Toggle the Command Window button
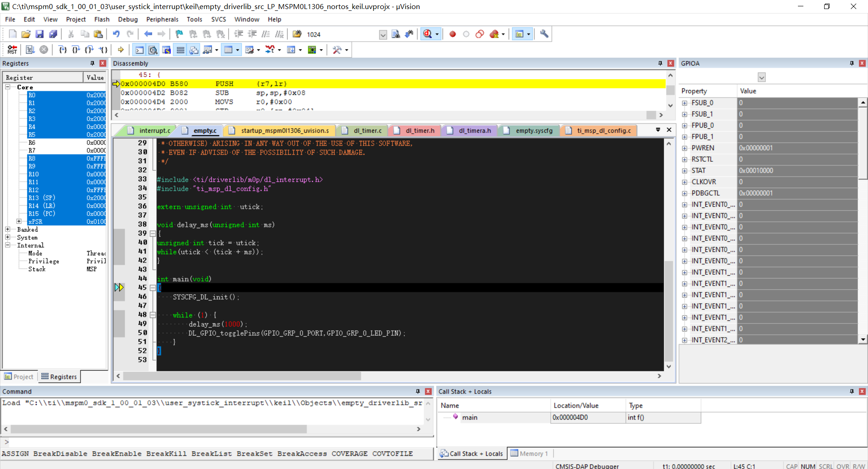Viewport: 868px width, 469px height. [140, 50]
